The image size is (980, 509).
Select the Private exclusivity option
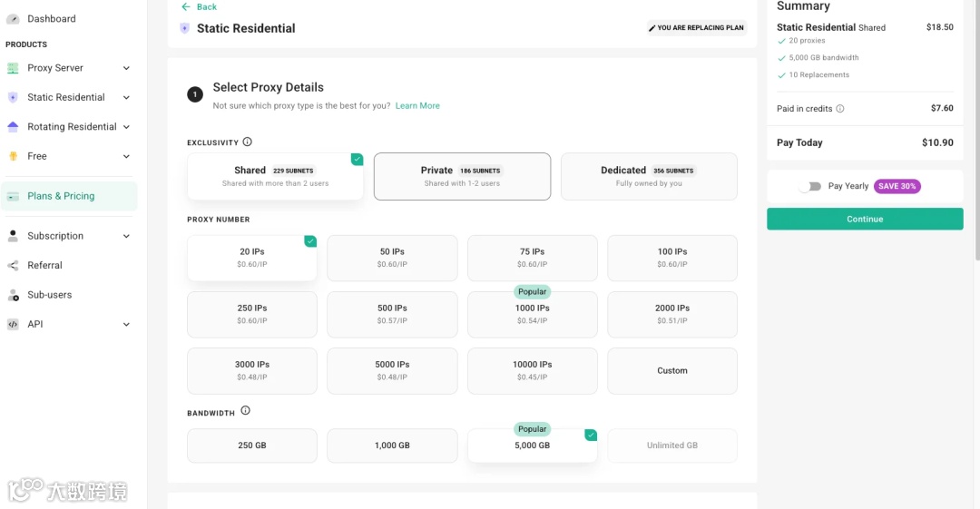(x=462, y=176)
